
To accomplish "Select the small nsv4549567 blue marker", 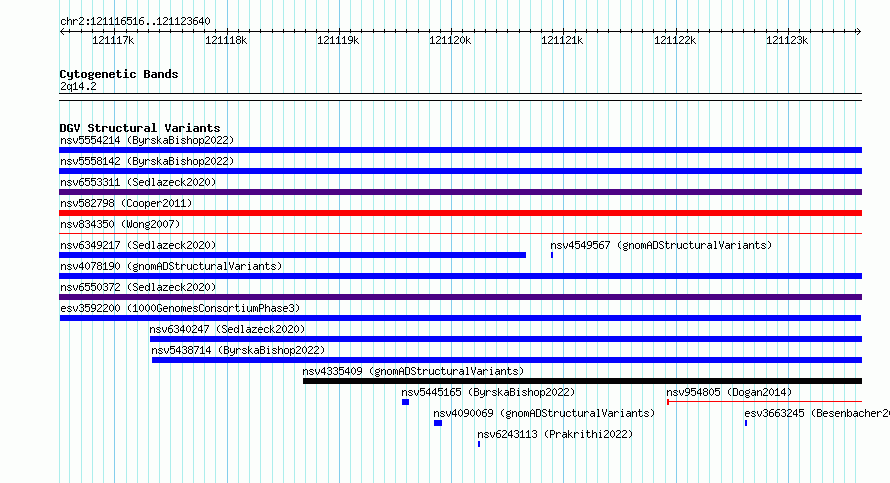I will (x=552, y=255).
